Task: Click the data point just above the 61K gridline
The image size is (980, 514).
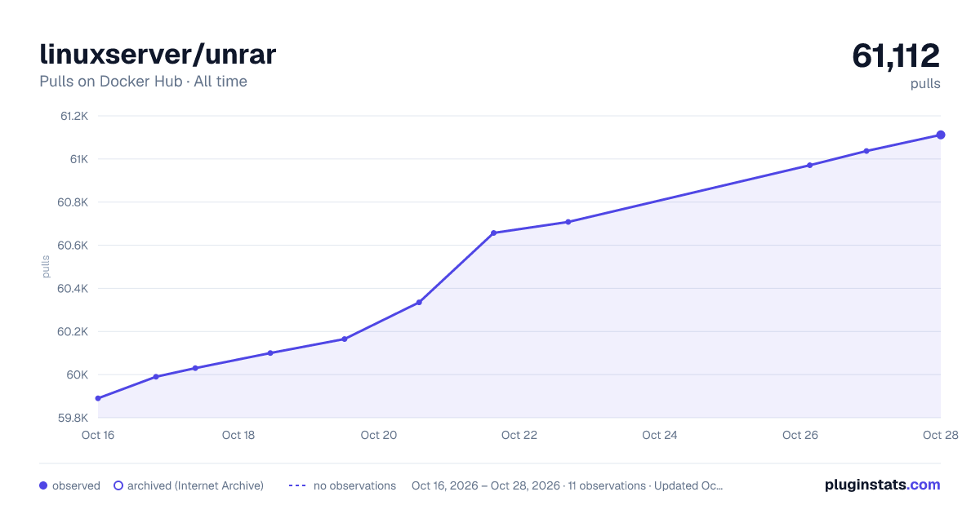Action: point(866,151)
